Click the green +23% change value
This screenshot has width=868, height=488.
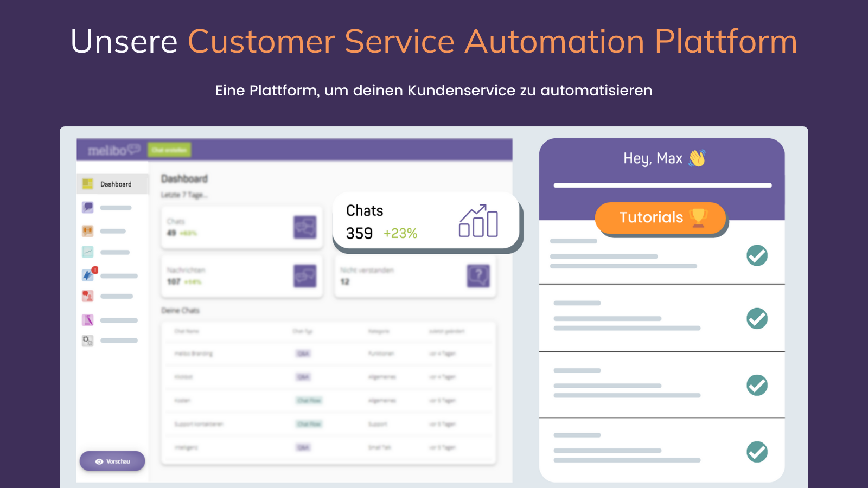click(x=400, y=234)
